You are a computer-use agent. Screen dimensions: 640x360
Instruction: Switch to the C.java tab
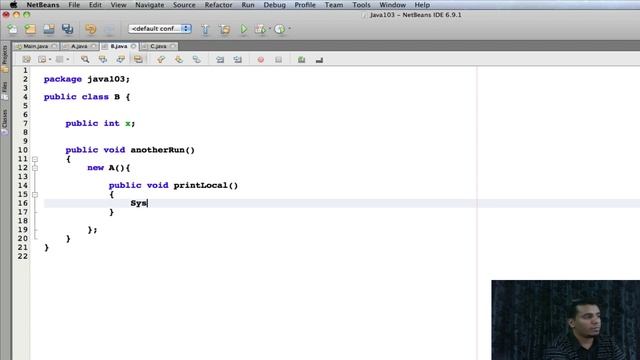pyautogui.click(x=158, y=46)
